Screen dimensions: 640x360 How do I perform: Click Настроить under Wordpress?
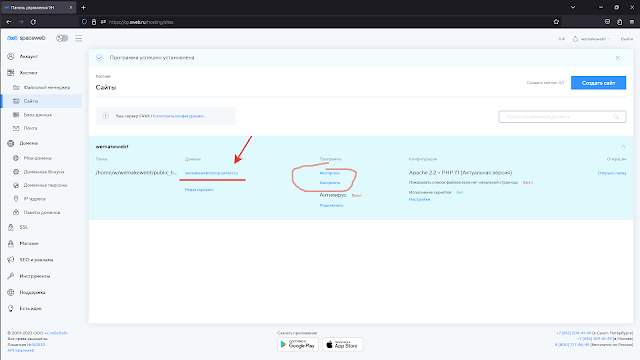point(330,183)
